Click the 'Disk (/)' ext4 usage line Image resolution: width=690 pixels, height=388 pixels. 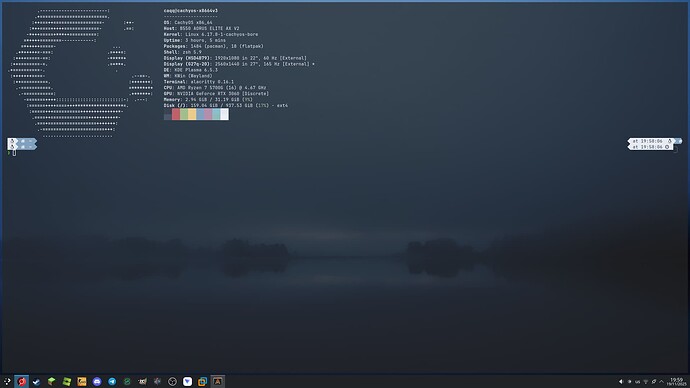point(226,106)
